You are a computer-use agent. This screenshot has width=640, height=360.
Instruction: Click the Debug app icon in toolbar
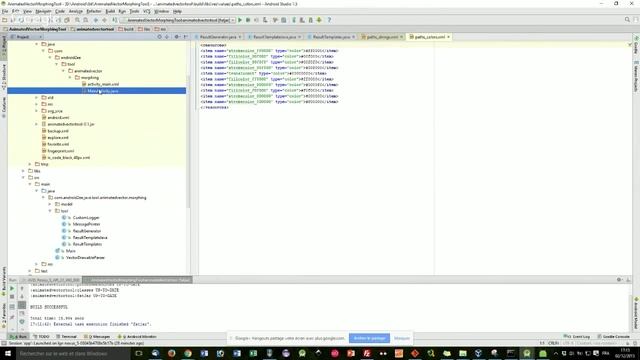pos(248,20)
